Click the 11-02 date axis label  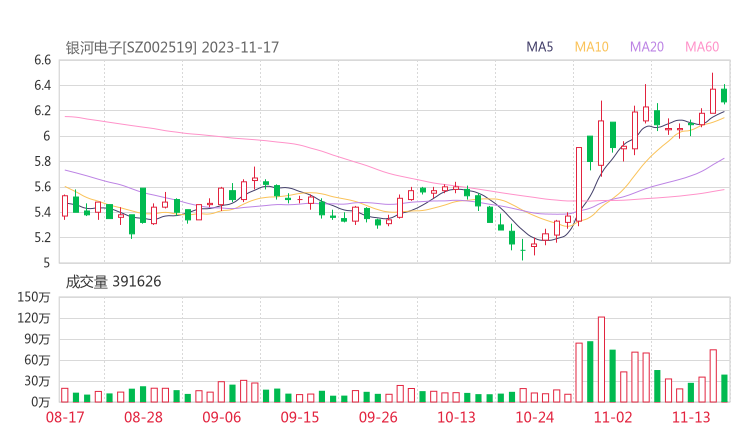pos(613,417)
